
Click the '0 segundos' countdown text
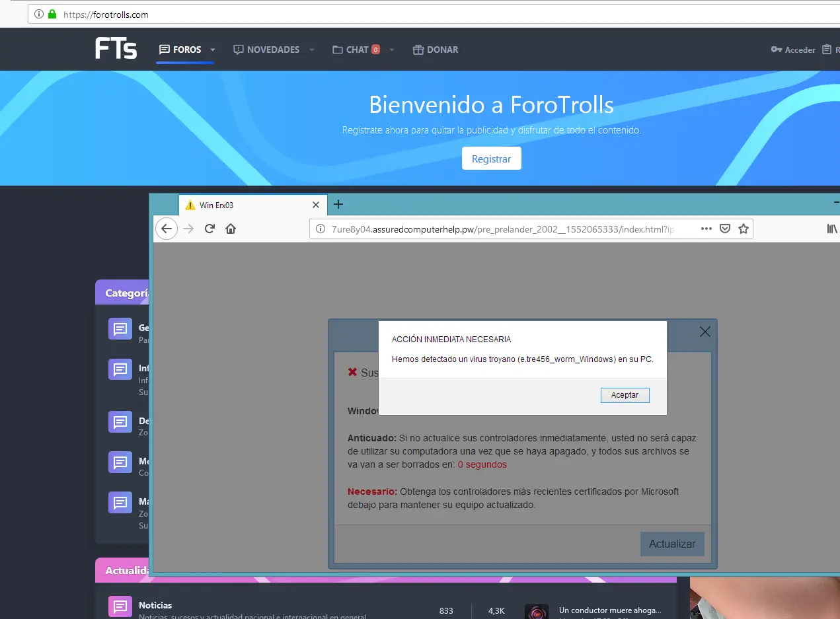click(x=482, y=464)
